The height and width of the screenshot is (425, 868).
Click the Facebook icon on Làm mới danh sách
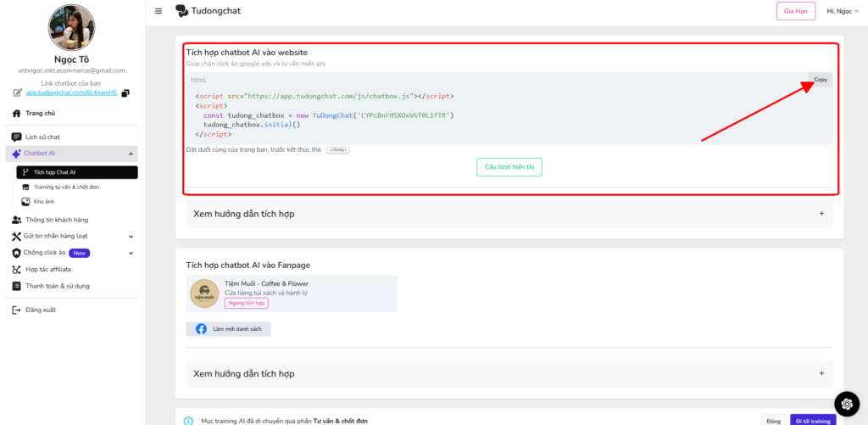202,329
